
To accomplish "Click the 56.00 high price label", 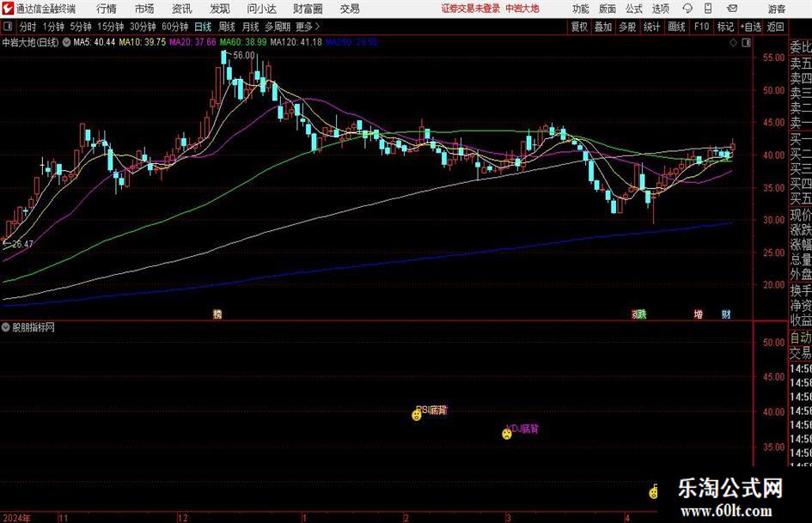I will coord(244,56).
